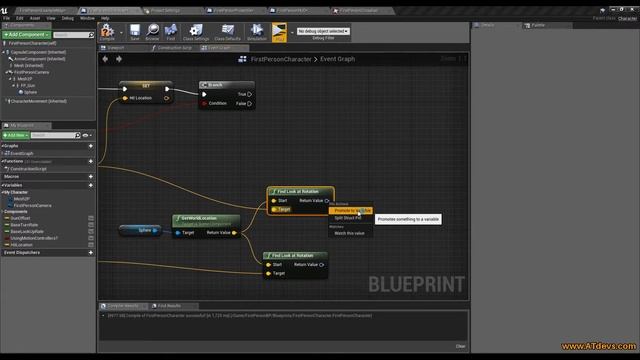
Task: Click the Unreal Engine logo icon
Action: pos(4,11)
